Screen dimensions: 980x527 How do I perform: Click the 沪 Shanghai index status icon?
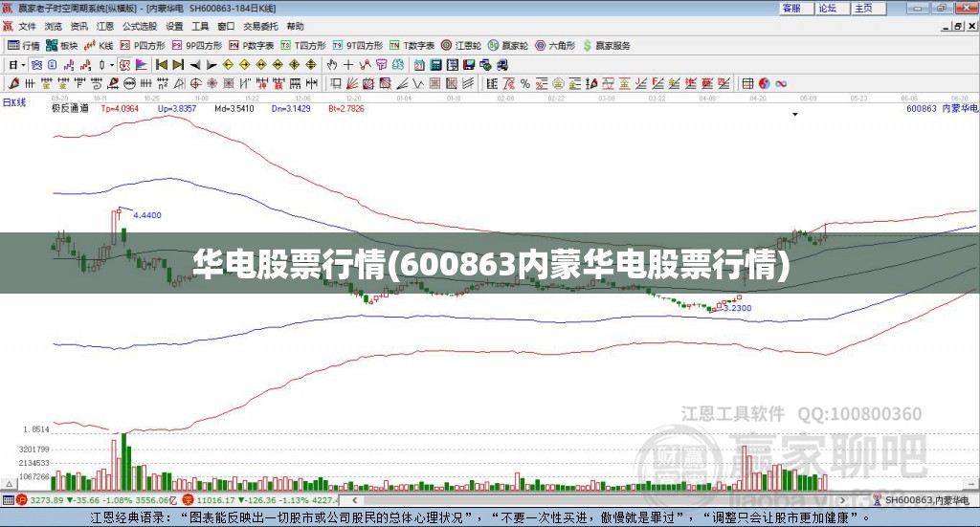[22, 500]
